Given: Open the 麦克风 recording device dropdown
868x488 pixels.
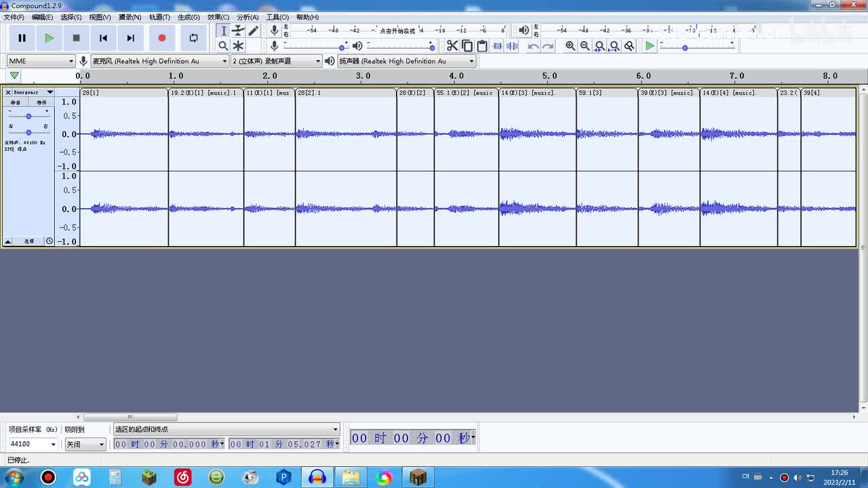Looking at the screenshot, I should pyautogui.click(x=159, y=61).
